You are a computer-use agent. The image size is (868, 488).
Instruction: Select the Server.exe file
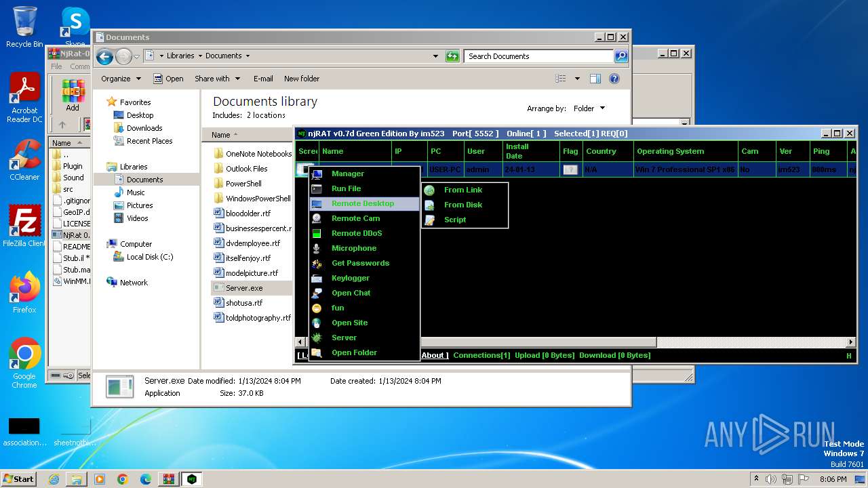click(x=244, y=288)
